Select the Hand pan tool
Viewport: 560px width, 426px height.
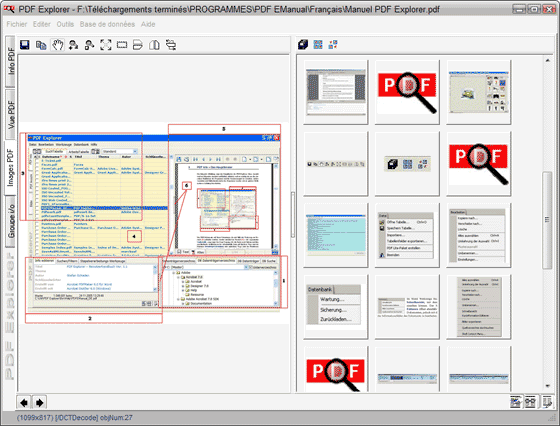coord(58,45)
